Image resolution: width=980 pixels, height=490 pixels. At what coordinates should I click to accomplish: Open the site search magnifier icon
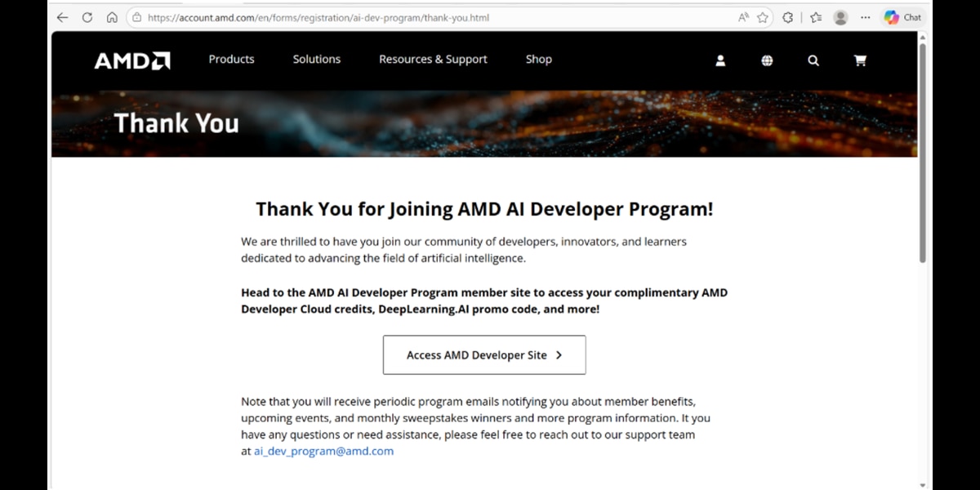click(813, 60)
